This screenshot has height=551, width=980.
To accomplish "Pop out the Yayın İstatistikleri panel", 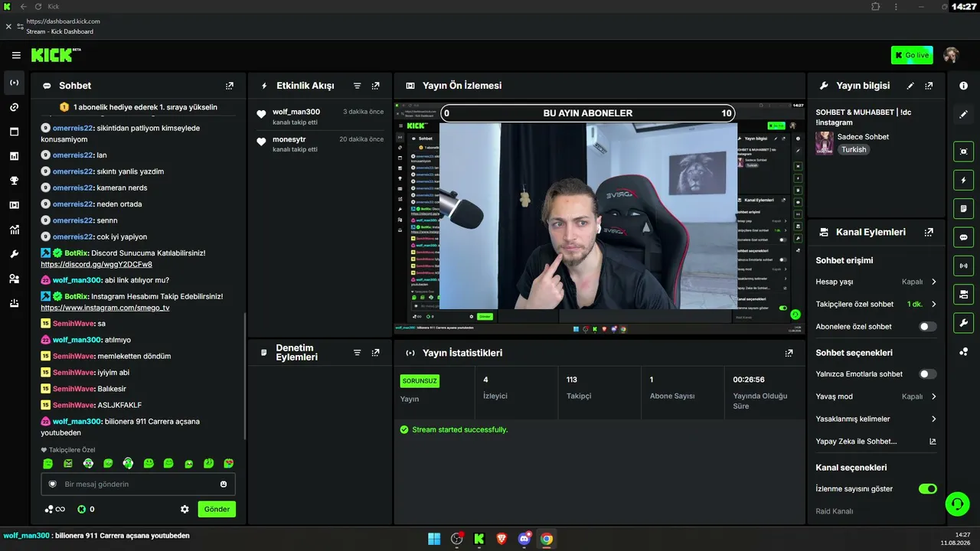I will tap(789, 353).
